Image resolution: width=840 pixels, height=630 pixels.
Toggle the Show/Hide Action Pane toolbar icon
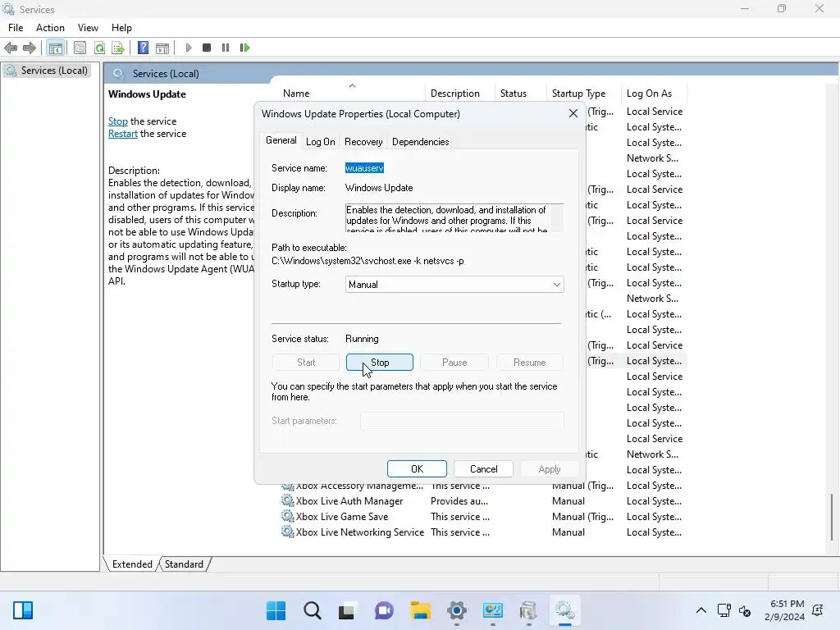162,48
